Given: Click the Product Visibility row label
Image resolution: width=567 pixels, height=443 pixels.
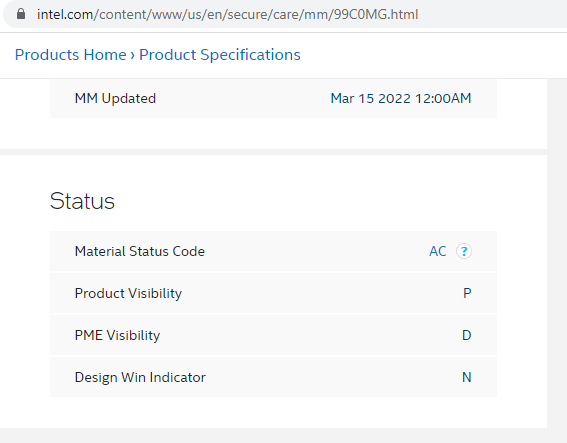Looking at the screenshot, I should point(128,293).
